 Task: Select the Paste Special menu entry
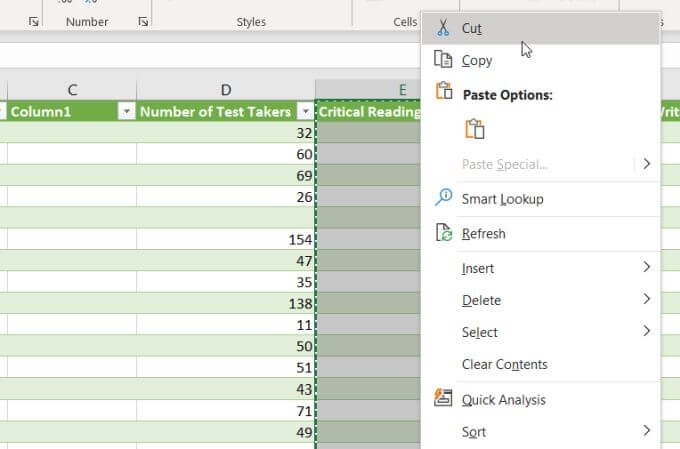(504, 164)
